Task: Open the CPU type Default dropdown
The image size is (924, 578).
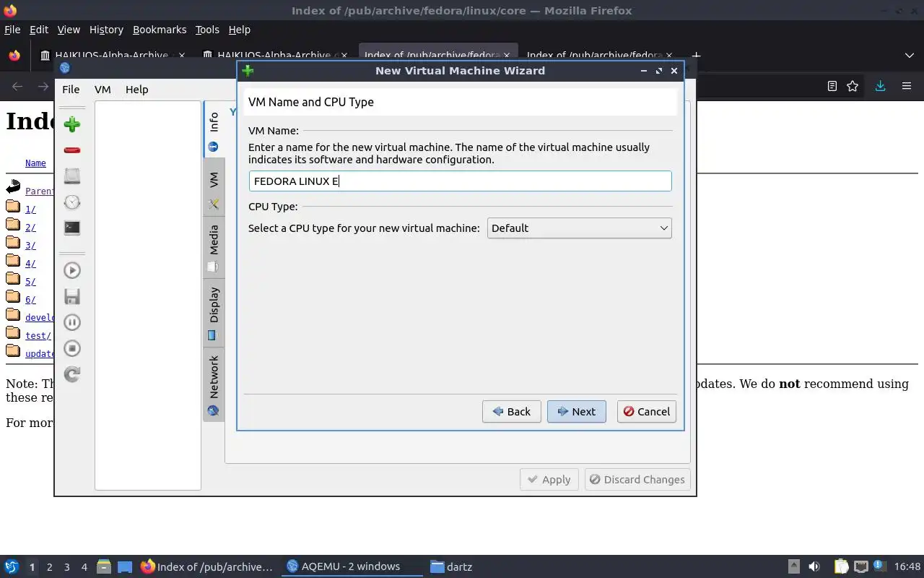Action: click(580, 228)
